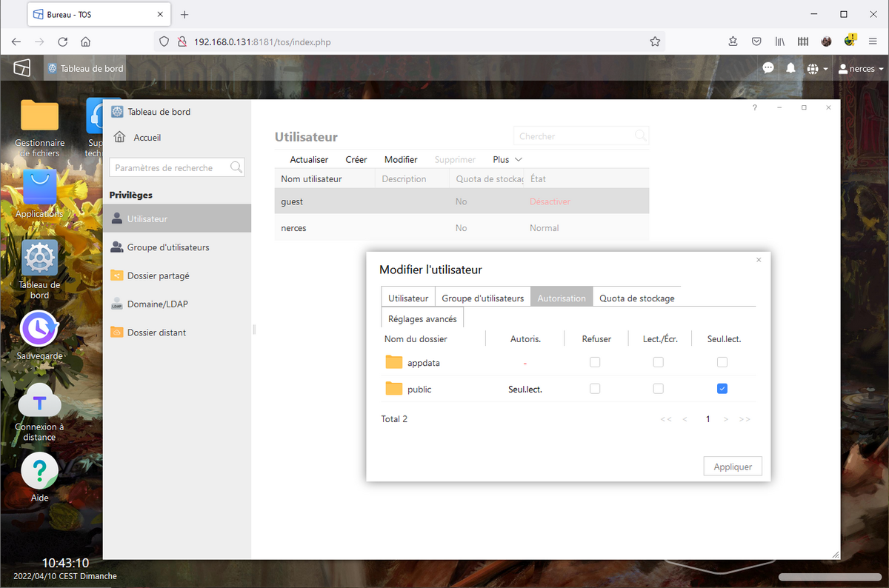Click Modifier in the user toolbar

click(401, 159)
